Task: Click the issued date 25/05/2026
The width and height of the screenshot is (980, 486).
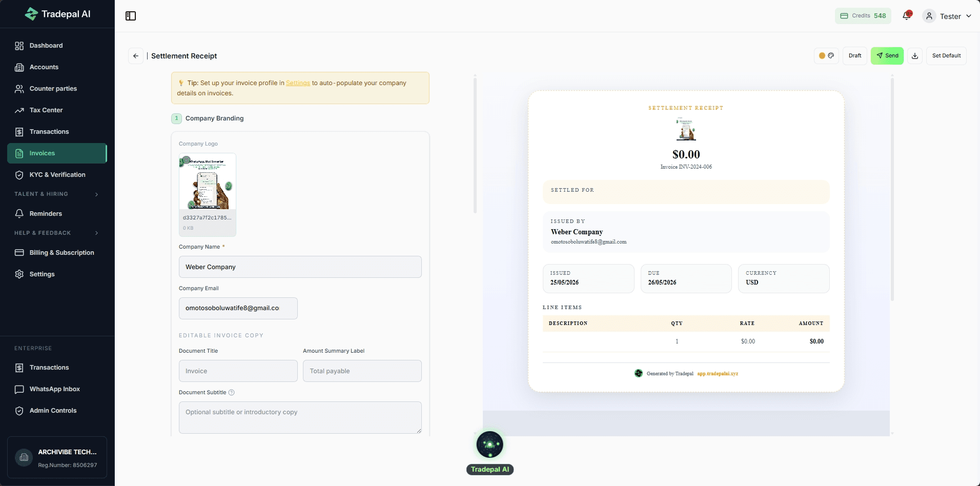Action: [x=564, y=283]
